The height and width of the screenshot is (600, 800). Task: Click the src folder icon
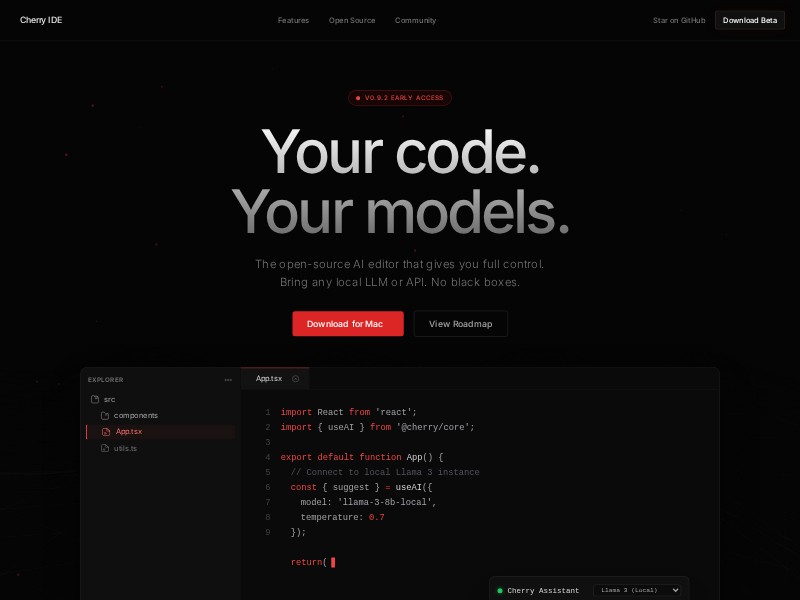[95, 399]
